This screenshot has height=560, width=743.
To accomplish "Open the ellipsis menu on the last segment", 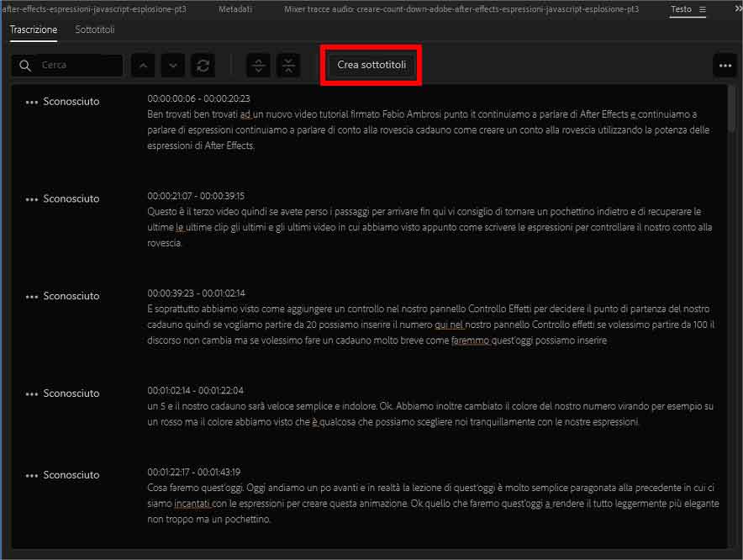I will 31,474.
